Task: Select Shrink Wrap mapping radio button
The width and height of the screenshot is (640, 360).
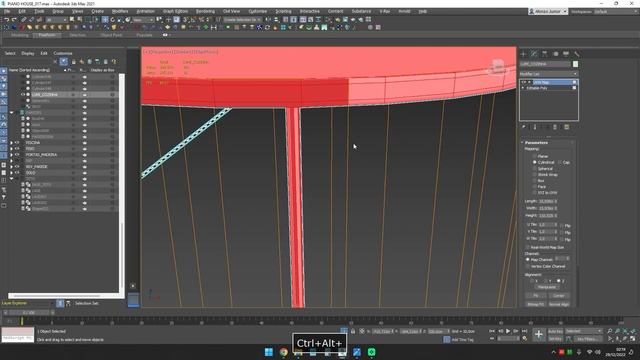Action: pos(535,174)
